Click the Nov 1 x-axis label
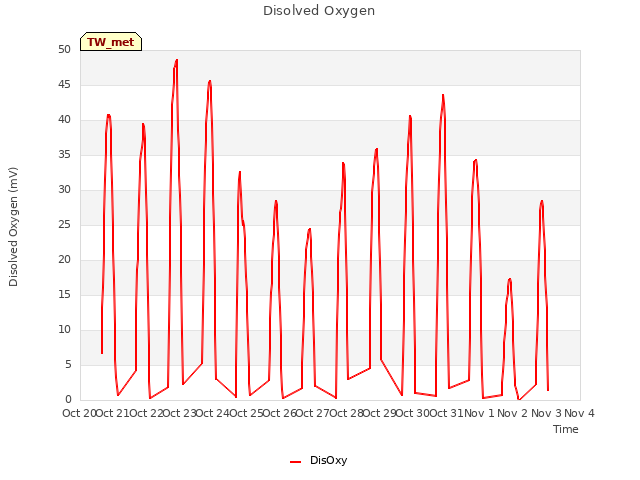Image resolution: width=640 pixels, height=480 pixels. [x=479, y=413]
